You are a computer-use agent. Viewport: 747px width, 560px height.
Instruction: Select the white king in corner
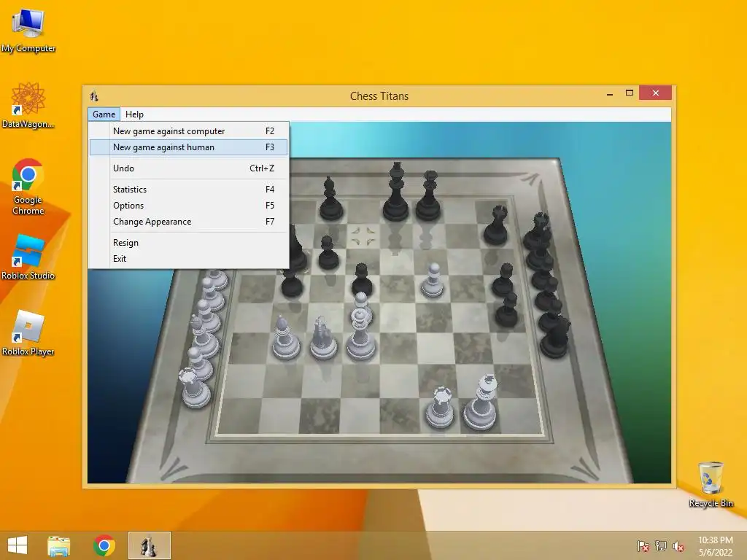click(481, 404)
